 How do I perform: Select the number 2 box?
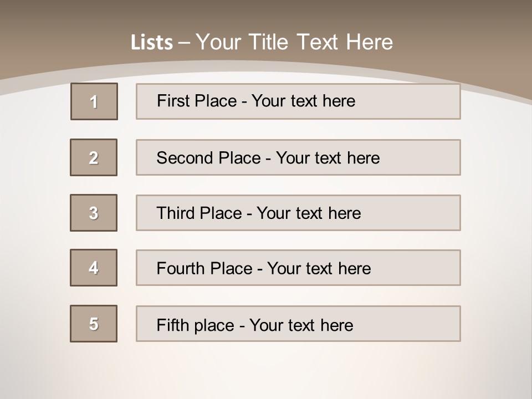coord(94,157)
